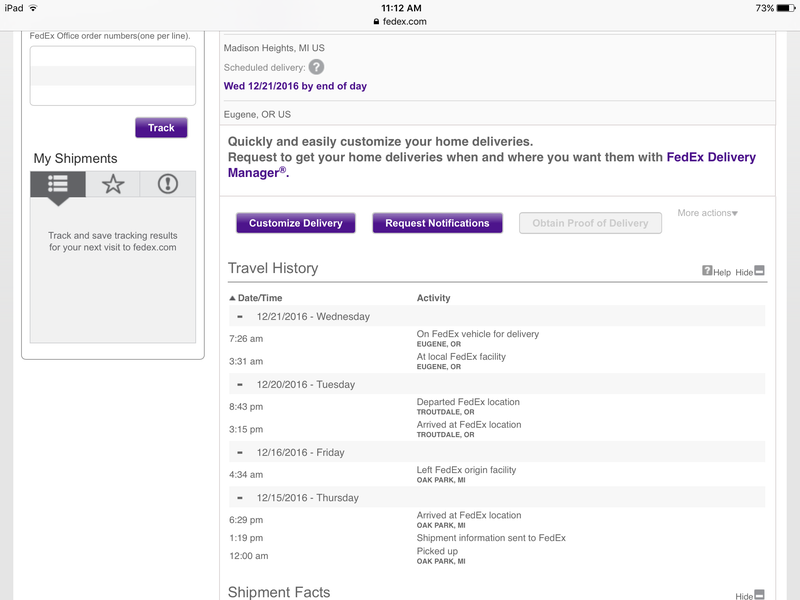The image size is (800, 600).
Task: Select the '6:29 pm' time entry
Action: [246, 520]
